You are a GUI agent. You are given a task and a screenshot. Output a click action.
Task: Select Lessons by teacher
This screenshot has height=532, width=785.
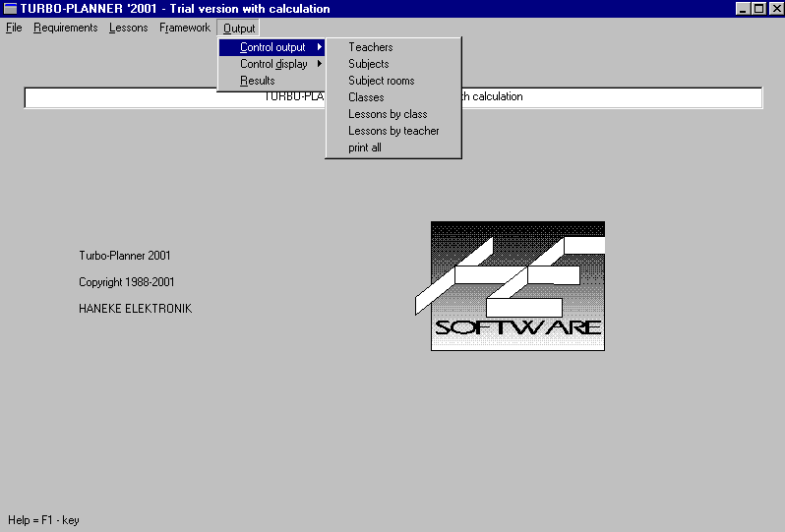[393, 131]
